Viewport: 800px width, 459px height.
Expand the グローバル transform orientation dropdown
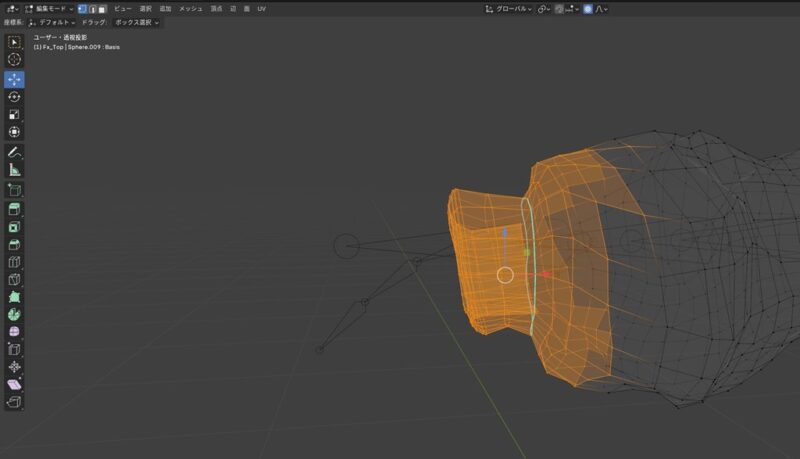512,8
